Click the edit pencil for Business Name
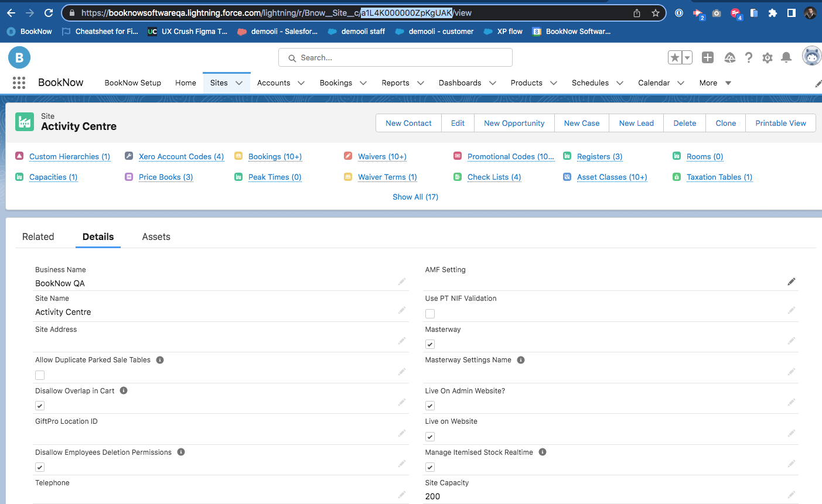 click(x=402, y=282)
